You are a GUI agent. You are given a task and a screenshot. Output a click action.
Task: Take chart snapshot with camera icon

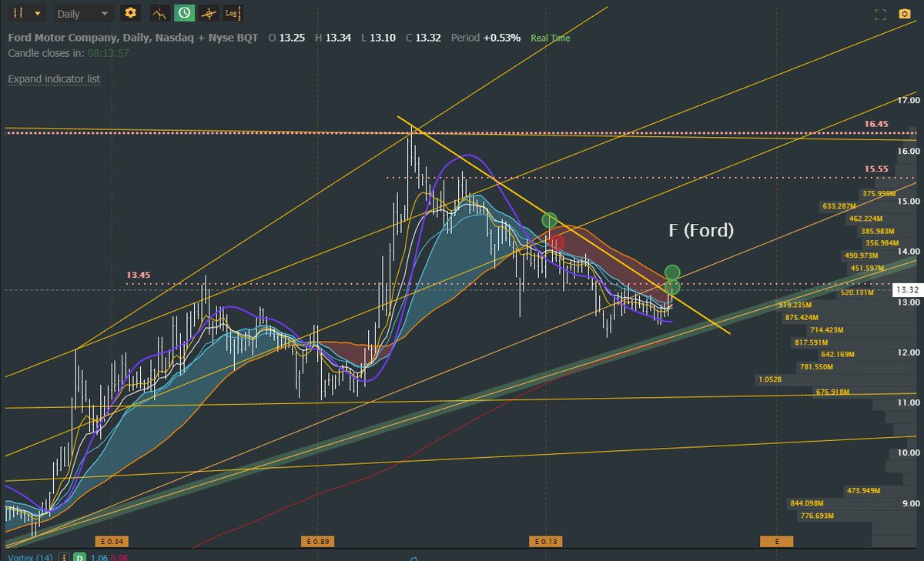pos(904,14)
